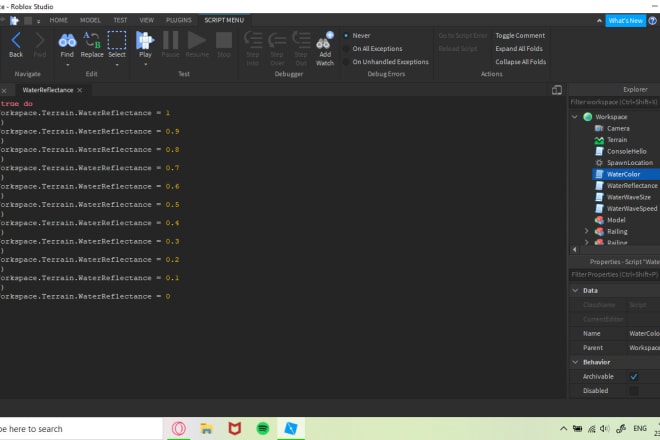
Task: Click the Windows taskbar search box
Action: 80,429
